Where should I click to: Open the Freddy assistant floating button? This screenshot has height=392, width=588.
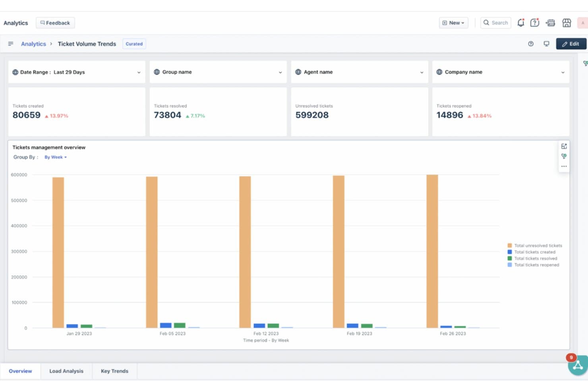[x=578, y=365]
